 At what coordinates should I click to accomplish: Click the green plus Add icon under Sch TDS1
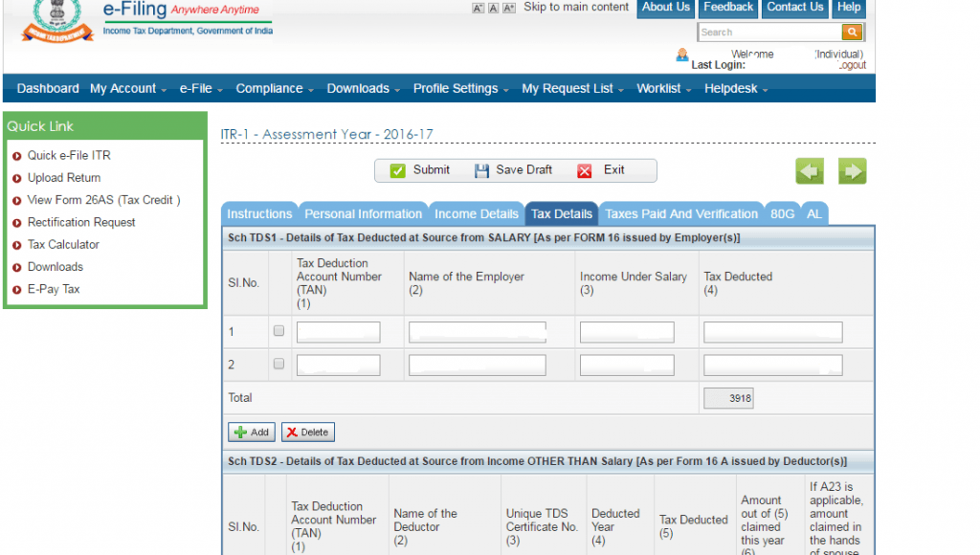(x=240, y=432)
